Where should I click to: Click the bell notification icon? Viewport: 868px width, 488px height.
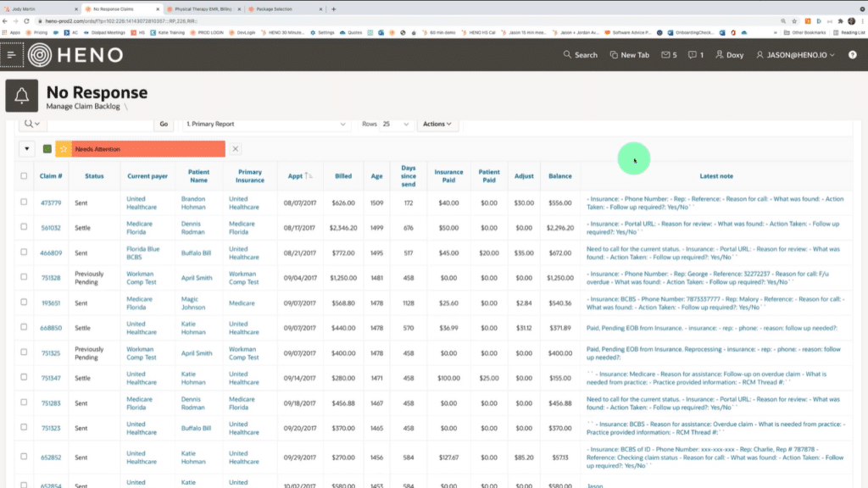pyautogui.click(x=21, y=96)
